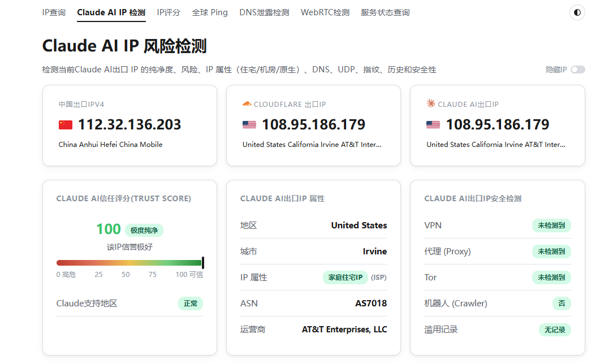Click the CLOUDFLARE 出口IP label
613x364 pixels.
point(290,104)
